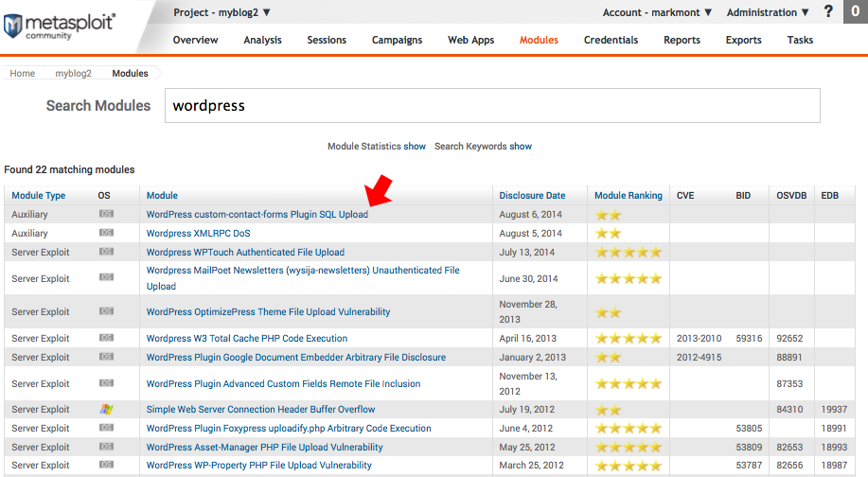This screenshot has height=477, width=868.
Task: Open the Account markmont dropdown
Action: pyautogui.click(x=658, y=12)
